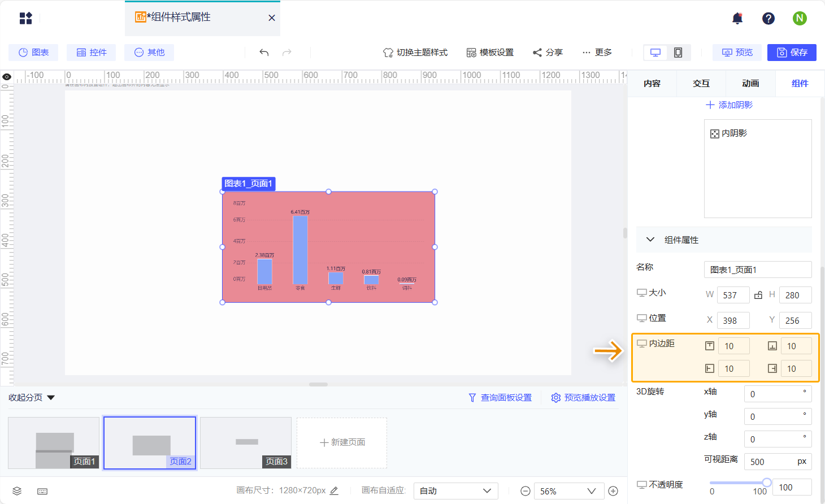825x504 pixels.
Task: Click the X position field
Action: pyautogui.click(x=733, y=320)
